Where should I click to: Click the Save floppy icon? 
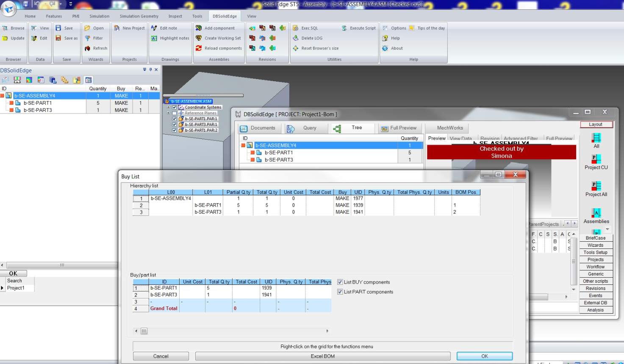(58, 28)
